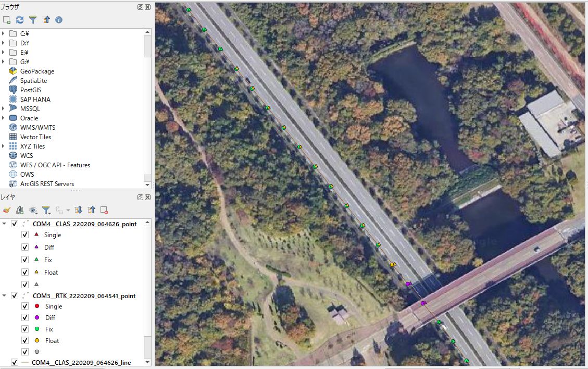
Task: Expand the XYZ Tiles node
Action: coord(4,146)
